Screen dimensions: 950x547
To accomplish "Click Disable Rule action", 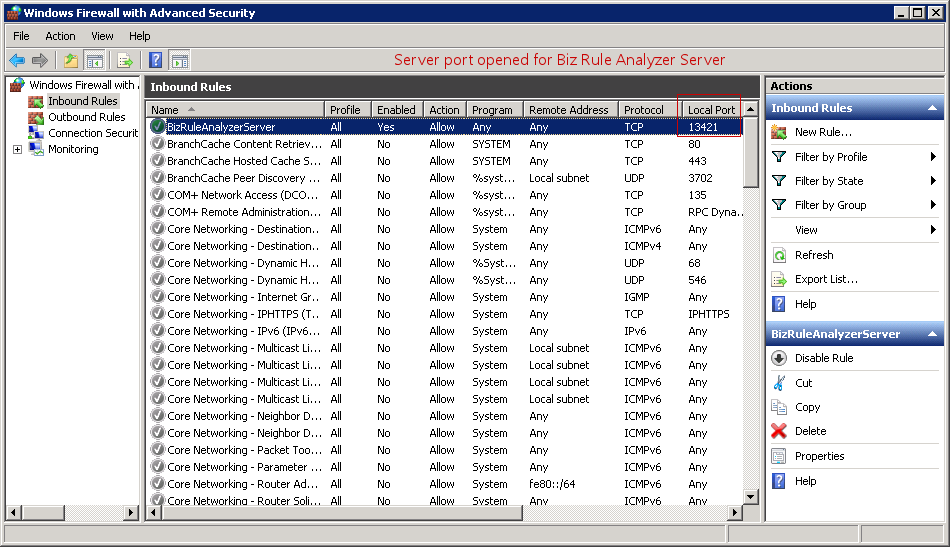I will coord(824,358).
